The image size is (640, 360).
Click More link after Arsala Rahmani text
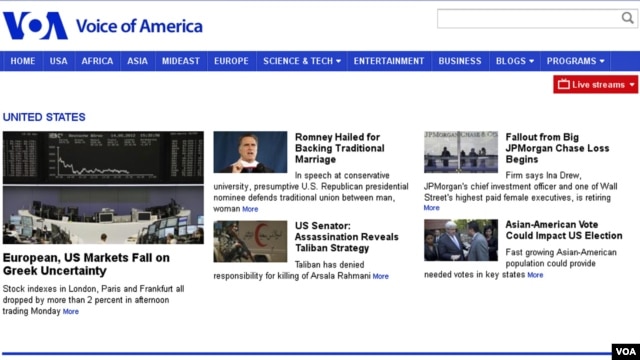tap(380, 276)
